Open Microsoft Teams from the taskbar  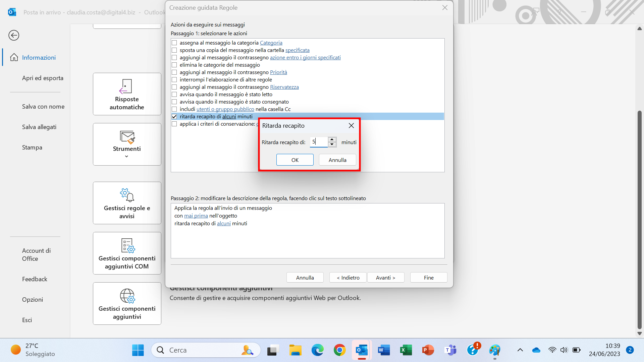[x=450, y=350]
